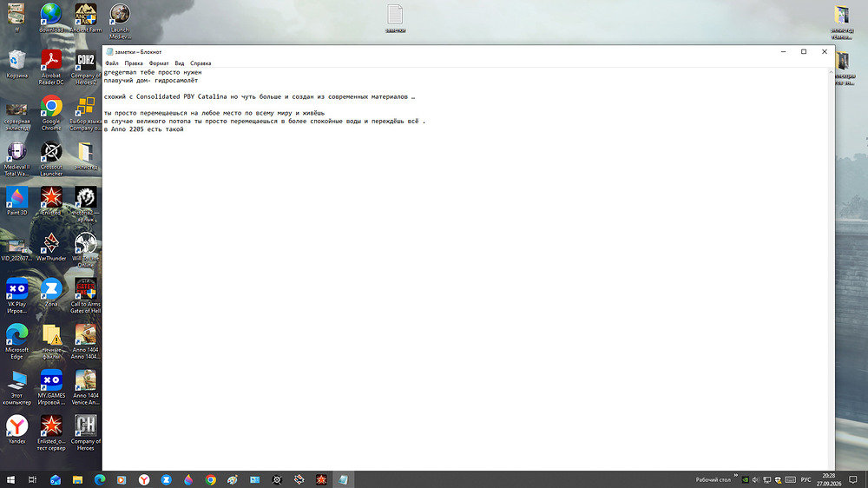
Task: Open classic Paint from the taskbar
Action: click(233, 479)
